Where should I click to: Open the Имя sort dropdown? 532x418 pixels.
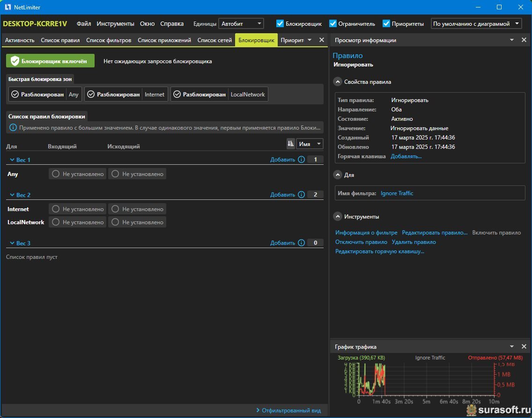[x=310, y=144]
